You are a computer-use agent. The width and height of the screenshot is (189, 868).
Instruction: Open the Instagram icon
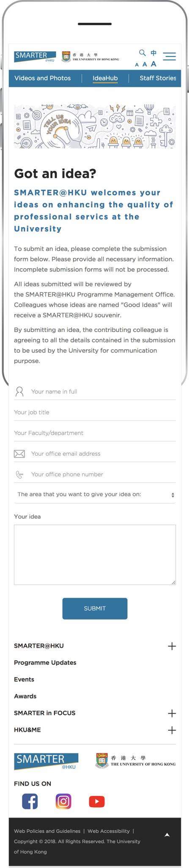click(x=63, y=801)
